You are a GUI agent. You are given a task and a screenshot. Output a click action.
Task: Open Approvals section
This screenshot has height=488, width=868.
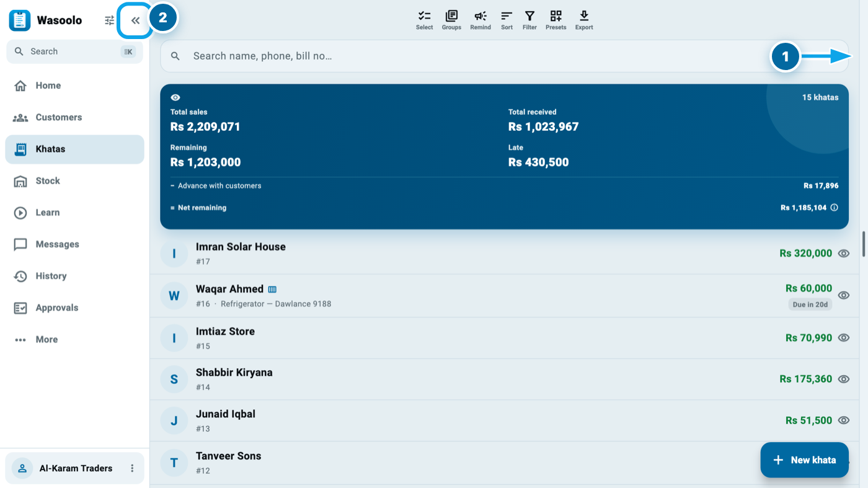tap(74, 308)
